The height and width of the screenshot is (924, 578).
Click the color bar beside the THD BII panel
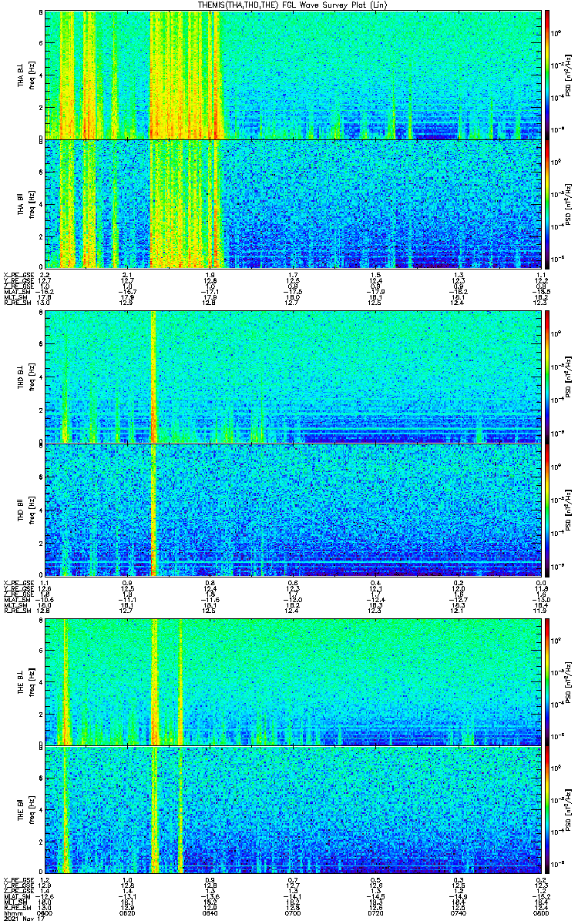tap(547, 509)
